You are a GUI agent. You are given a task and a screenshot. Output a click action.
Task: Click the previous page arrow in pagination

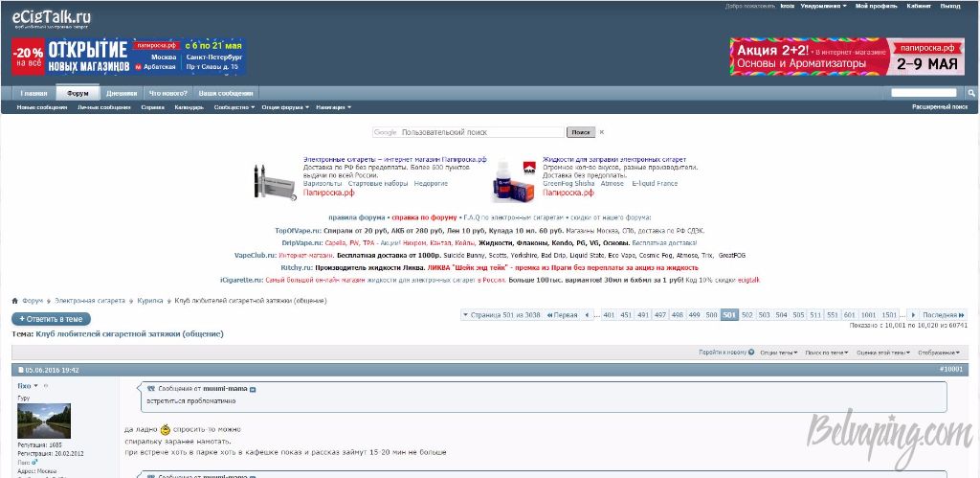[587, 315]
